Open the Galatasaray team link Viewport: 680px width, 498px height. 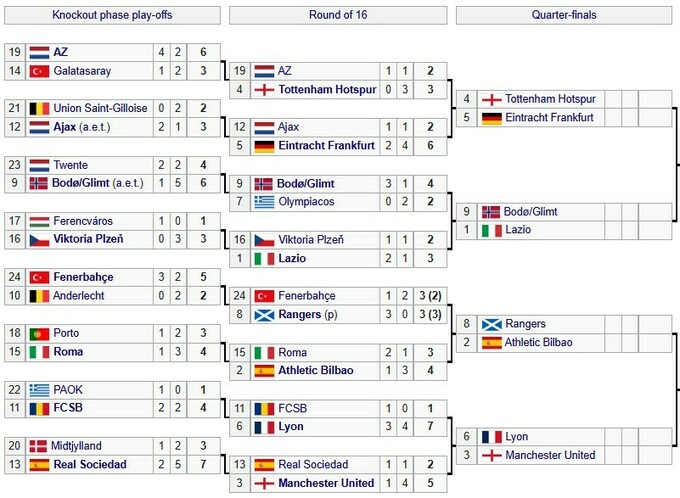(x=82, y=71)
